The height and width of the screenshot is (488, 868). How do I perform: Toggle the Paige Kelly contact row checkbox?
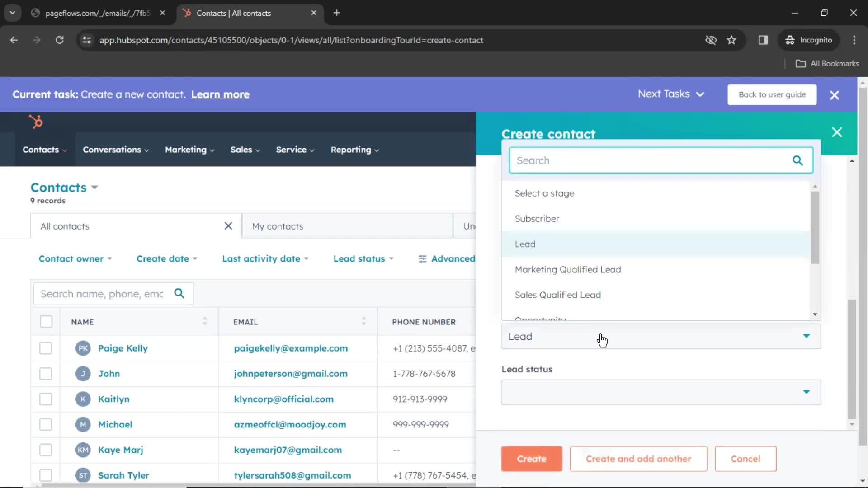pyautogui.click(x=45, y=348)
